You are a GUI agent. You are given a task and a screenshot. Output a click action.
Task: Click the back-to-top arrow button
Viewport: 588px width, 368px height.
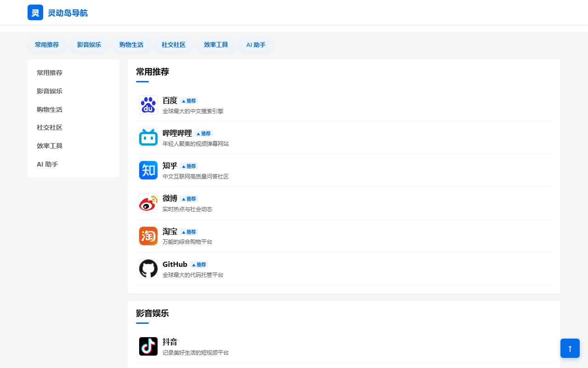(x=570, y=348)
